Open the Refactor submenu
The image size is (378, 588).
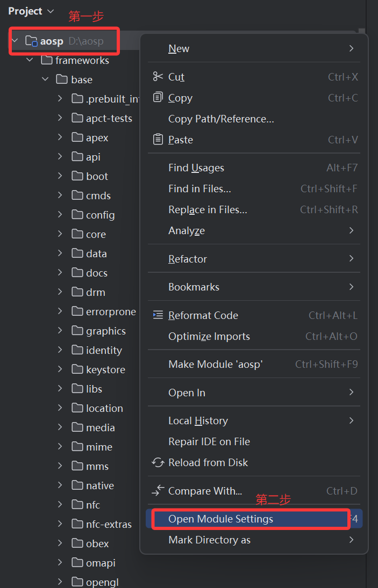pos(254,259)
